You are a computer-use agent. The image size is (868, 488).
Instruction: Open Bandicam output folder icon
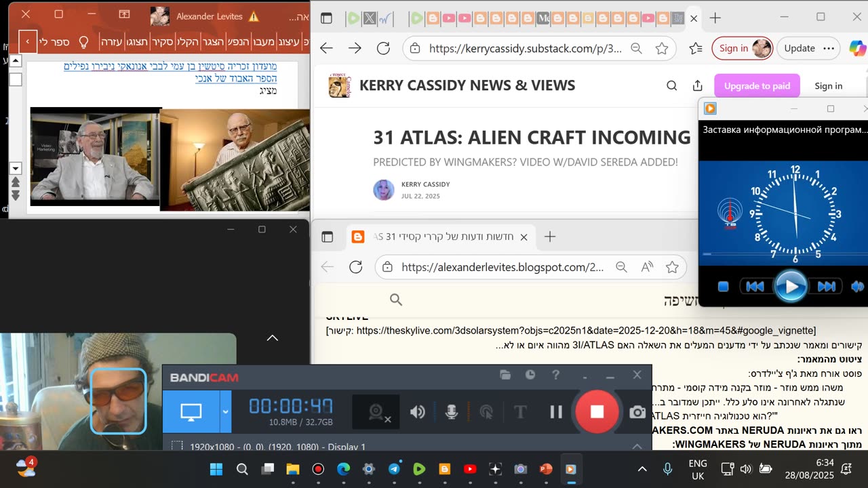505,375
